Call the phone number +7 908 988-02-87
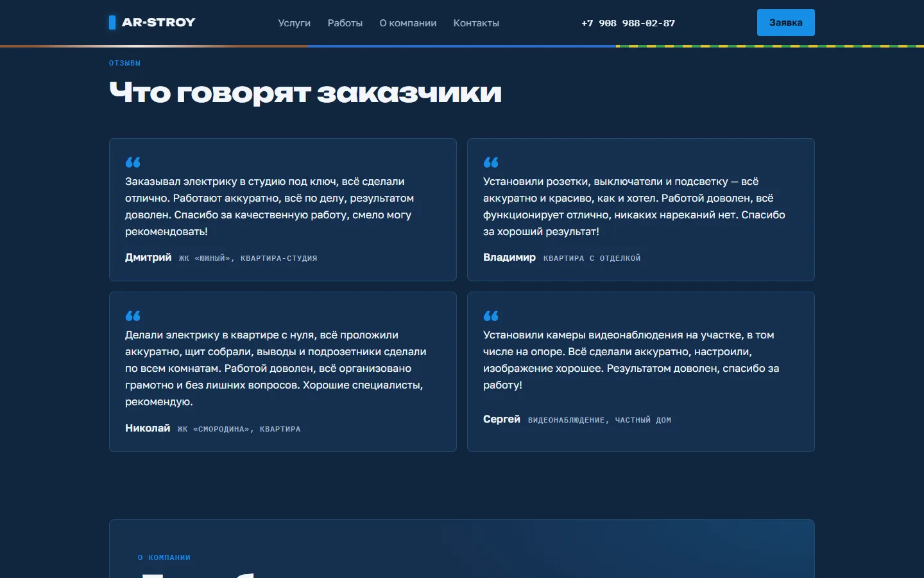The height and width of the screenshot is (578, 924). pyautogui.click(x=628, y=23)
